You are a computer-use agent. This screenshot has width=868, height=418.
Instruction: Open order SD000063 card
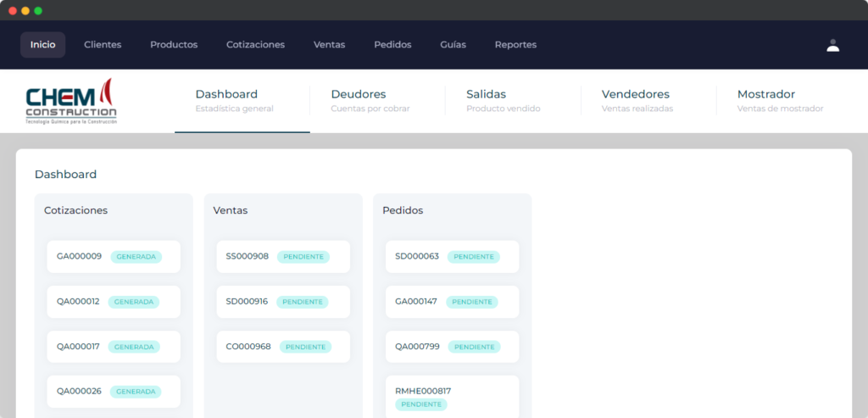[x=453, y=256]
